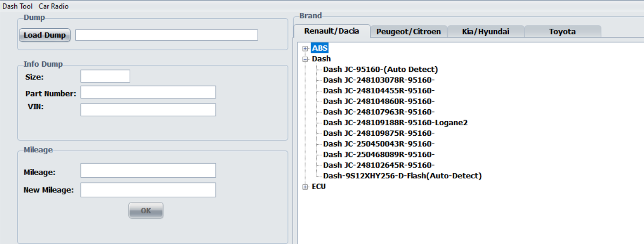The image size is (644, 244).
Task: Focus the Size input field
Action: click(x=105, y=76)
